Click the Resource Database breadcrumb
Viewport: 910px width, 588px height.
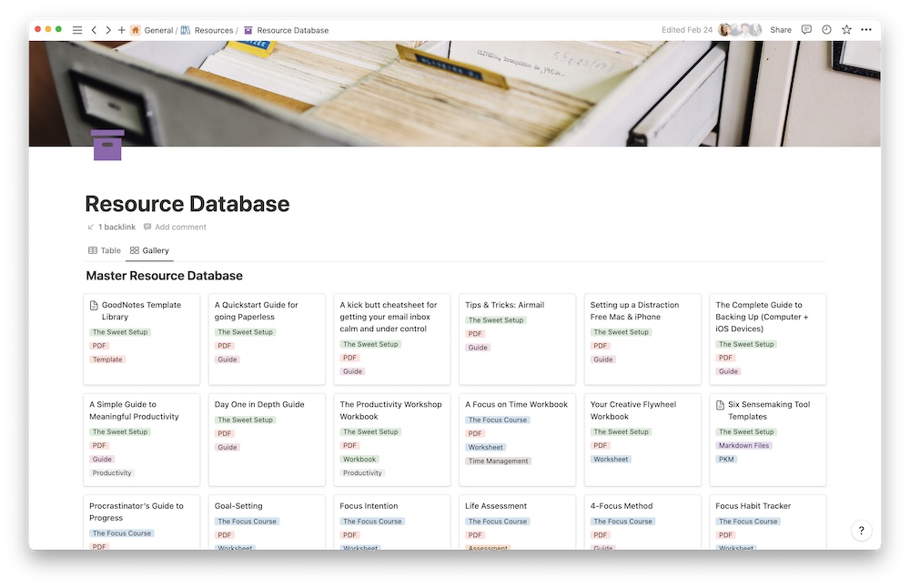286,30
